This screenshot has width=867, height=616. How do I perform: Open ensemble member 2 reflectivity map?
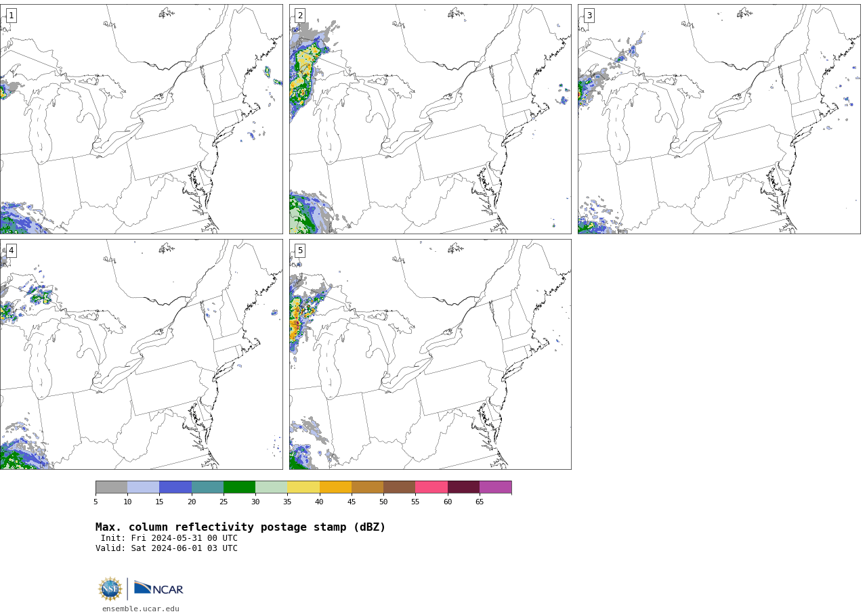tap(430, 119)
